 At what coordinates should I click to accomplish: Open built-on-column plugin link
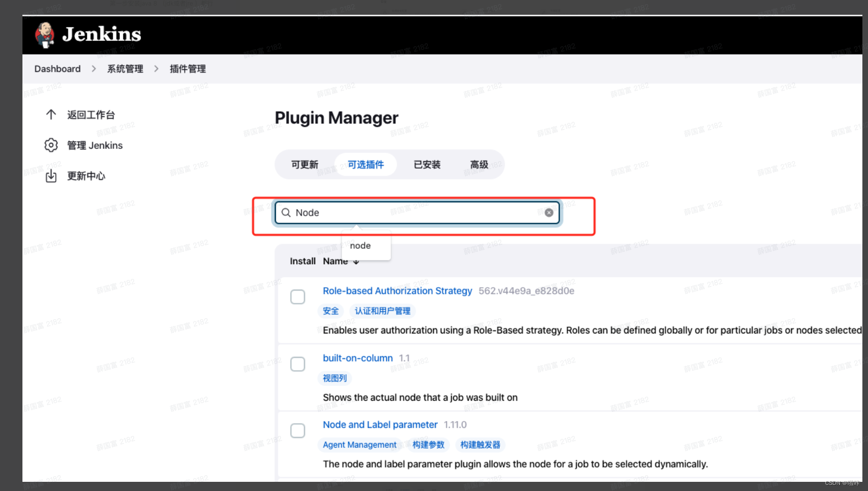358,358
